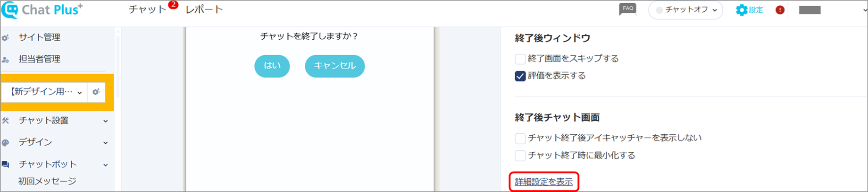The width and height of the screenshot is (868, 192).
Task: Open the FAQ speech bubble icon
Action: (x=627, y=9)
